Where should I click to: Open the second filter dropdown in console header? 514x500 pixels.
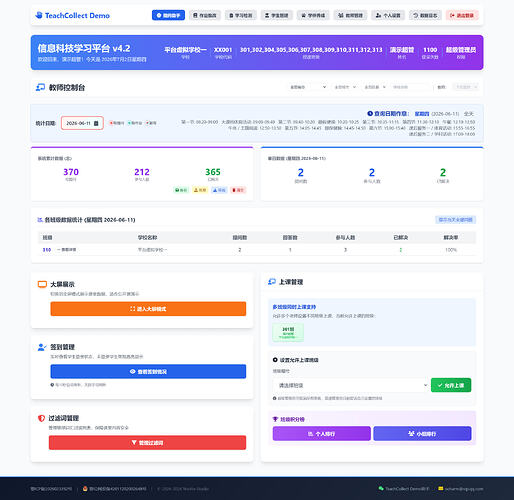[345, 87]
